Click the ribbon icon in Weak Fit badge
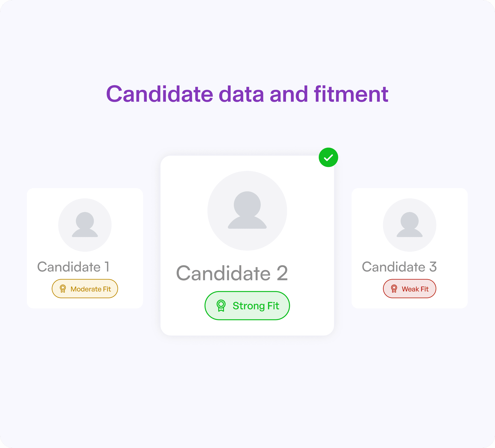The width and height of the screenshot is (495, 448). (394, 289)
